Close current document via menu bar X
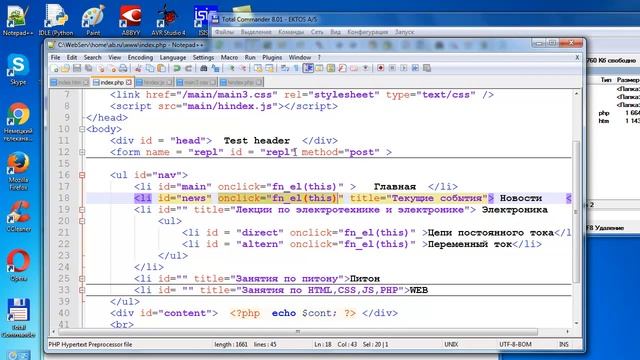The image size is (640, 360). point(577,58)
